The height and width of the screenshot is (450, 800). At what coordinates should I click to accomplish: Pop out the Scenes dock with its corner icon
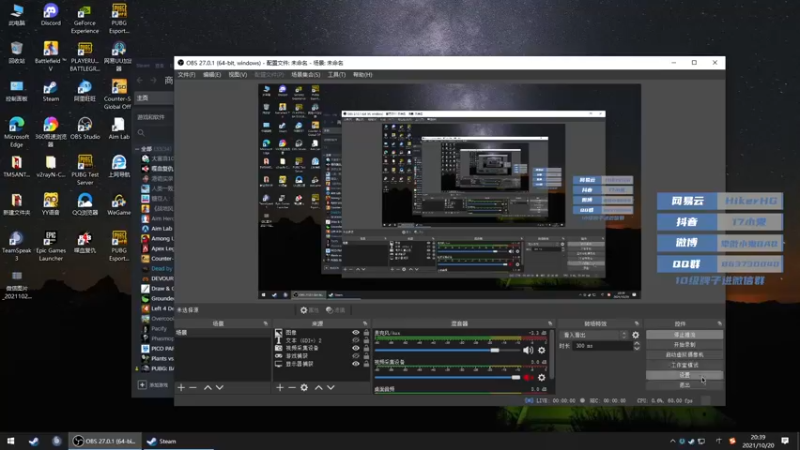pyautogui.click(x=265, y=323)
